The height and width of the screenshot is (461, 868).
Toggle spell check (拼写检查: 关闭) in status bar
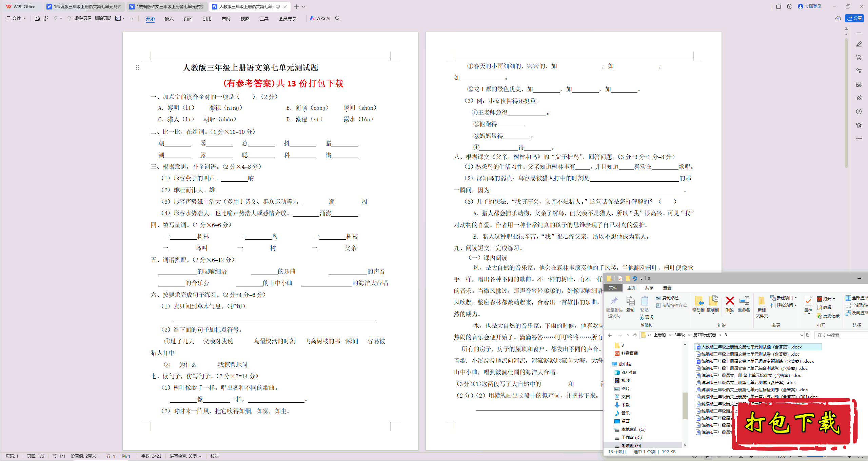[185, 456]
